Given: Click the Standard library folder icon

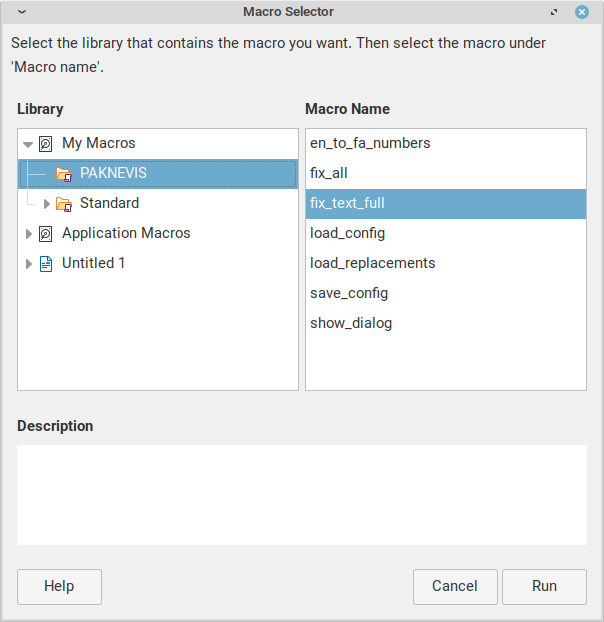Looking at the screenshot, I should (64, 203).
